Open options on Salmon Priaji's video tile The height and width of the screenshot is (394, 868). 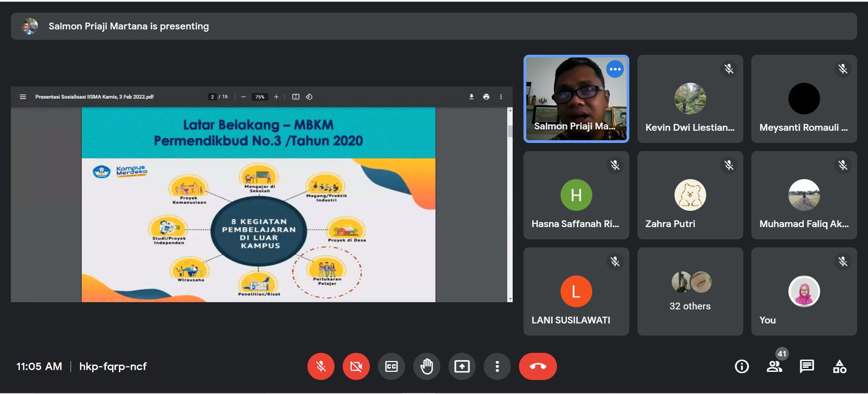(x=615, y=69)
